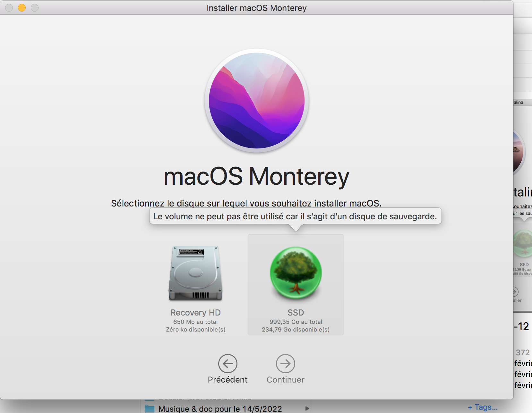The image size is (532, 413).
Task: Select the Recovery HD hard drive icon
Action: [195, 273]
